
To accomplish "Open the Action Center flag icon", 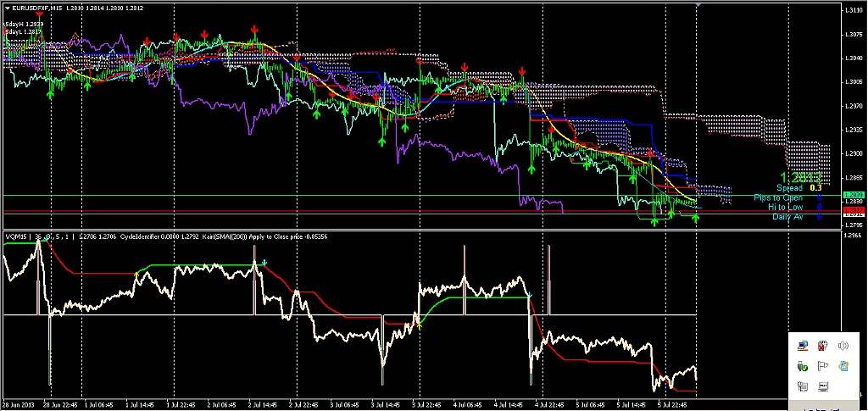I will 822,365.
